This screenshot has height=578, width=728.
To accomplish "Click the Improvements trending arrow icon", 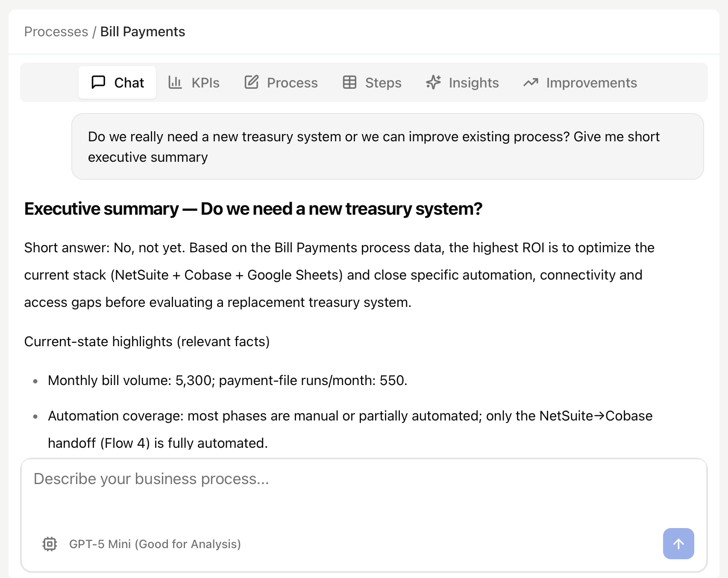I will tap(531, 82).
